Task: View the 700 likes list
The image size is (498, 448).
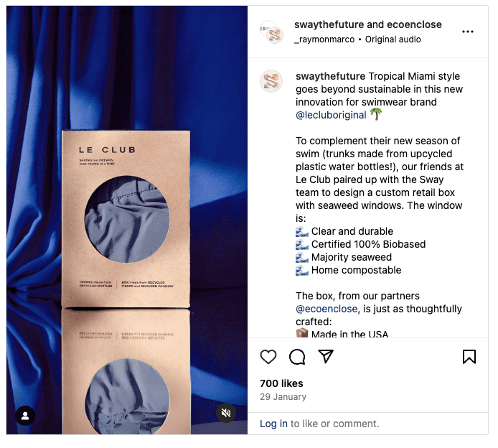Action: (281, 383)
